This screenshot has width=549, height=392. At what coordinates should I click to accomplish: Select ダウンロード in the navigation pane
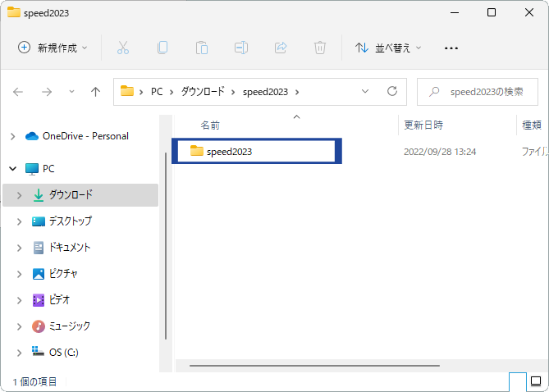coord(71,195)
